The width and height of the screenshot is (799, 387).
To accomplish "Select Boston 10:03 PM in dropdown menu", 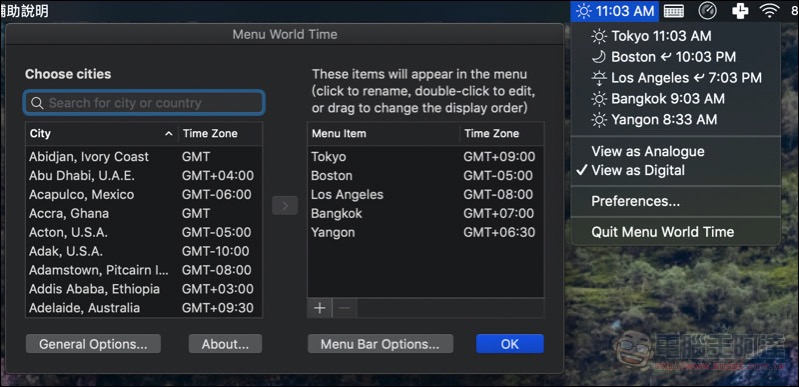I will pyautogui.click(x=676, y=57).
